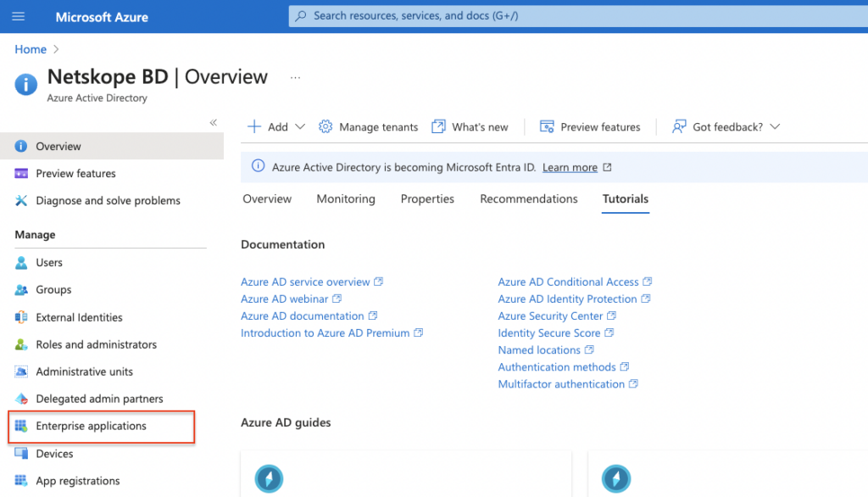This screenshot has height=497, width=868.
Task: Click the Got feedback person icon
Action: [679, 127]
